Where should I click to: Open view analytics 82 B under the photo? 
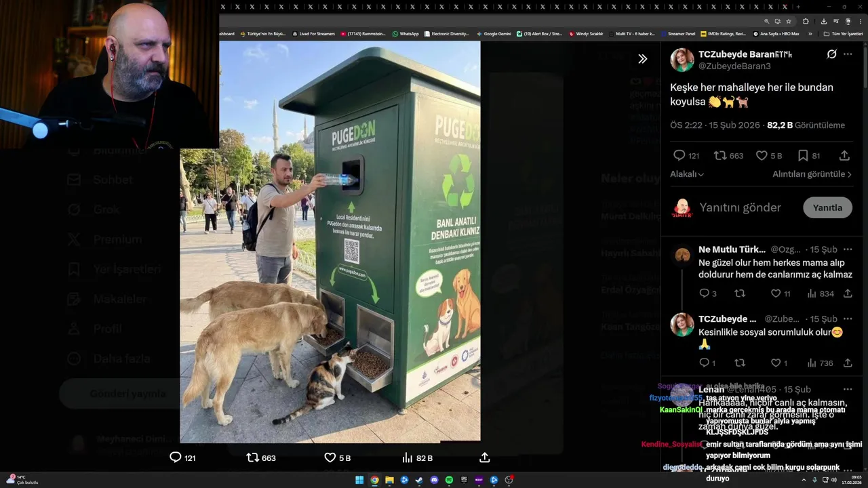tap(417, 457)
